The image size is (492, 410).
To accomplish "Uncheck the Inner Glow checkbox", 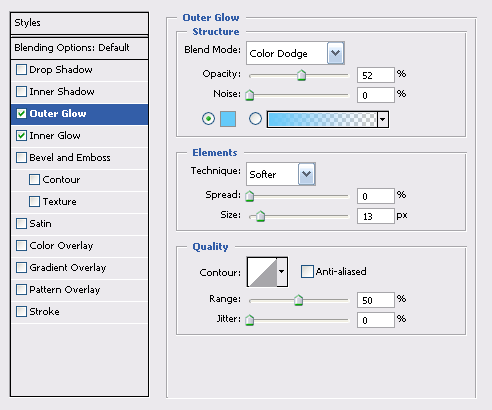I will 21,136.
